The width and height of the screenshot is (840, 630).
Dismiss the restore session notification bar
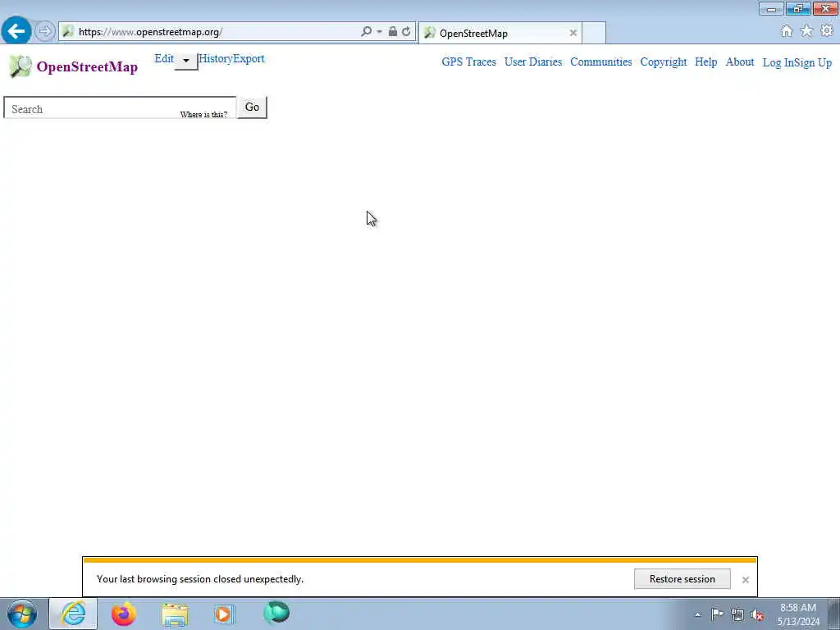[x=745, y=580]
